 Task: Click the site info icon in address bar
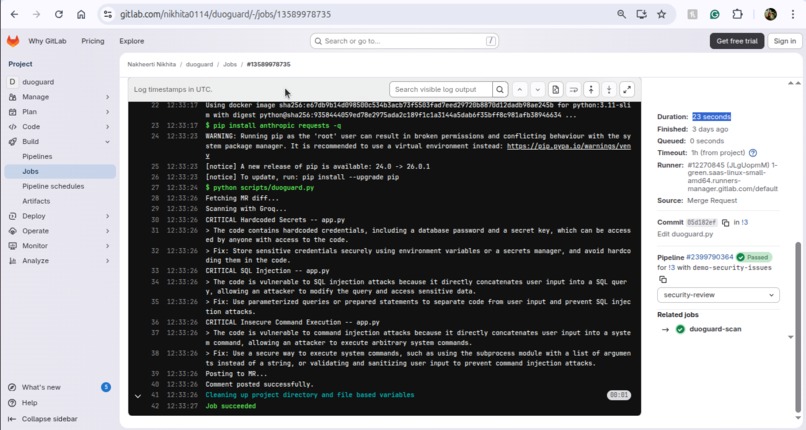click(107, 14)
